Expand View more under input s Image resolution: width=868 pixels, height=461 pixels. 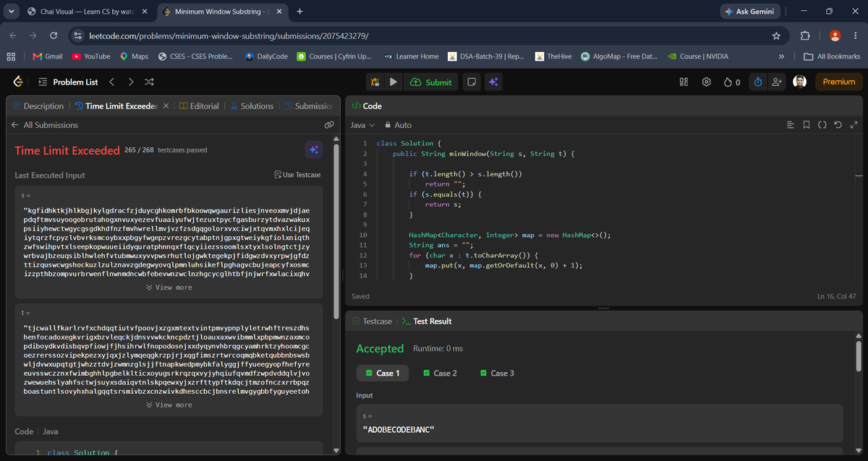coord(169,288)
